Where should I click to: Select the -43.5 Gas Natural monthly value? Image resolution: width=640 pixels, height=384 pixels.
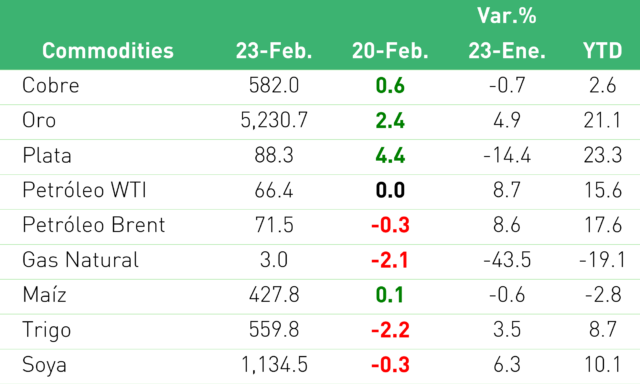pyautogui.click(x=507, y=260)
